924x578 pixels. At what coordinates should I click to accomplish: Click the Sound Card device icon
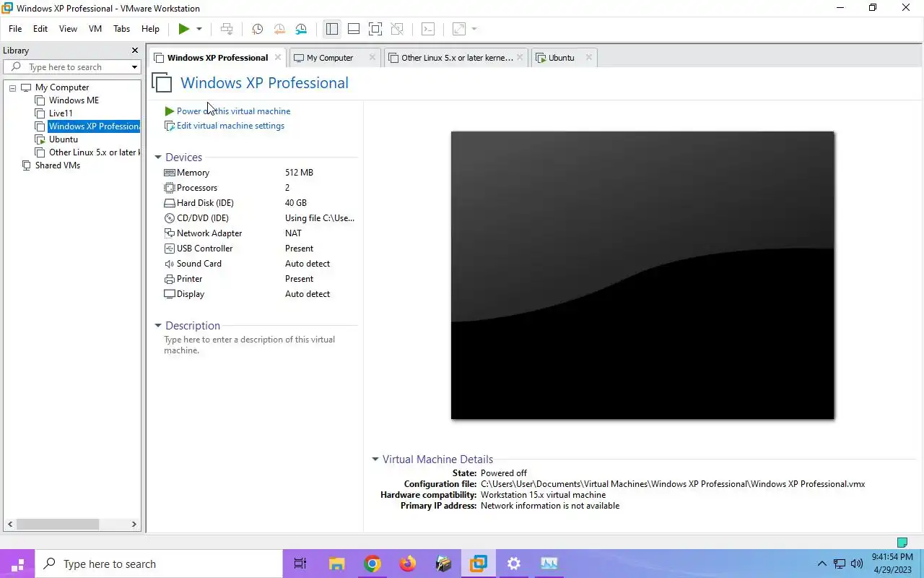point(170,264)
